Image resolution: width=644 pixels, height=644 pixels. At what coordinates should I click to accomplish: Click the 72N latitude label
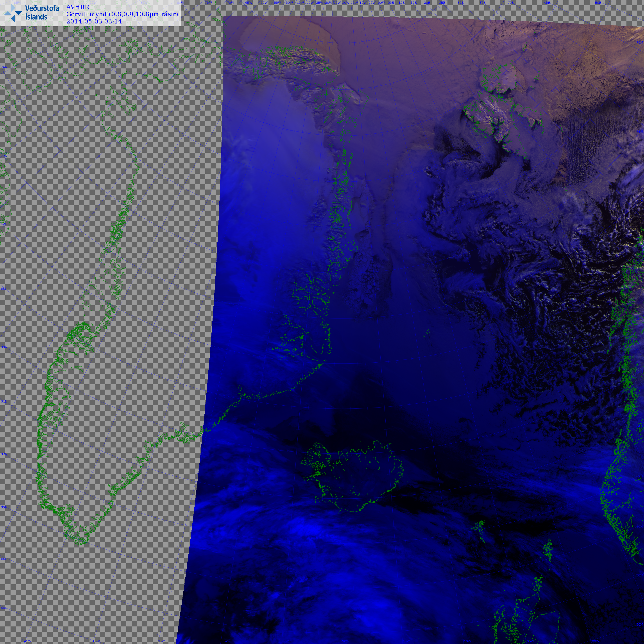click(4, 156)
